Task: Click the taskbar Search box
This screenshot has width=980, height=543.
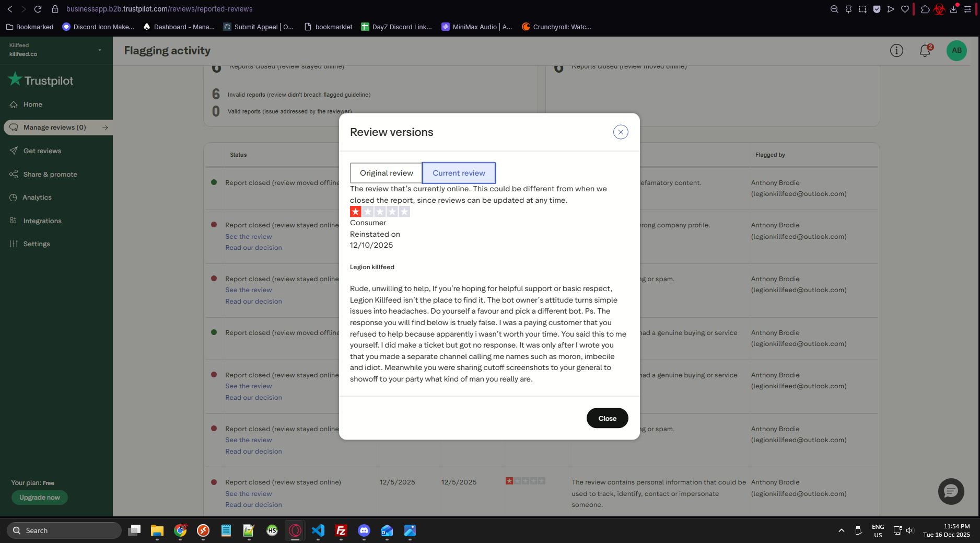Action: coord(64,530)
